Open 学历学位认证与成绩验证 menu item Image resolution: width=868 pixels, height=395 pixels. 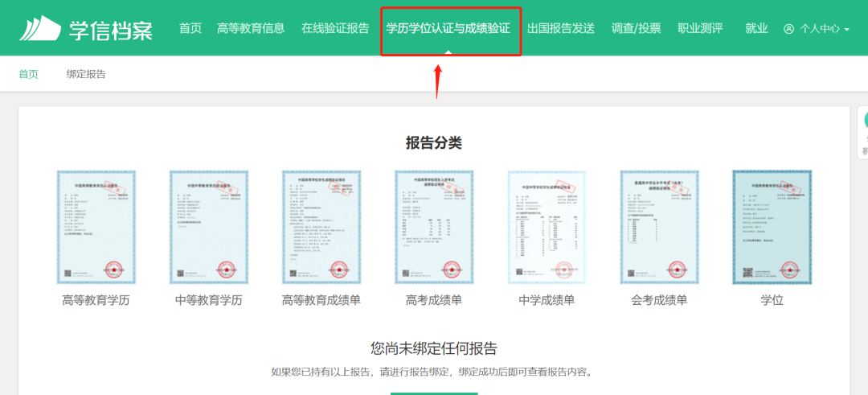coord(448,28)
